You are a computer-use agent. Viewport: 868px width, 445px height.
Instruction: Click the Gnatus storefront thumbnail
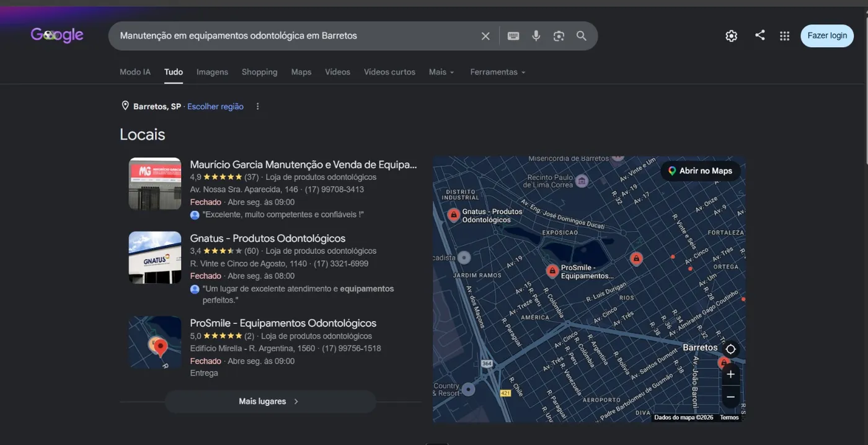(155, 258)
